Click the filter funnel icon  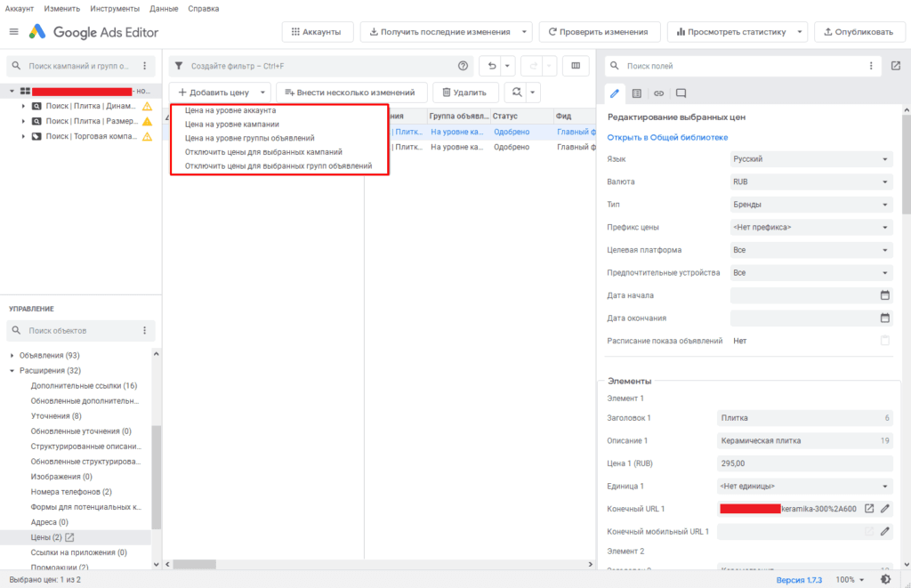[179, 66]
